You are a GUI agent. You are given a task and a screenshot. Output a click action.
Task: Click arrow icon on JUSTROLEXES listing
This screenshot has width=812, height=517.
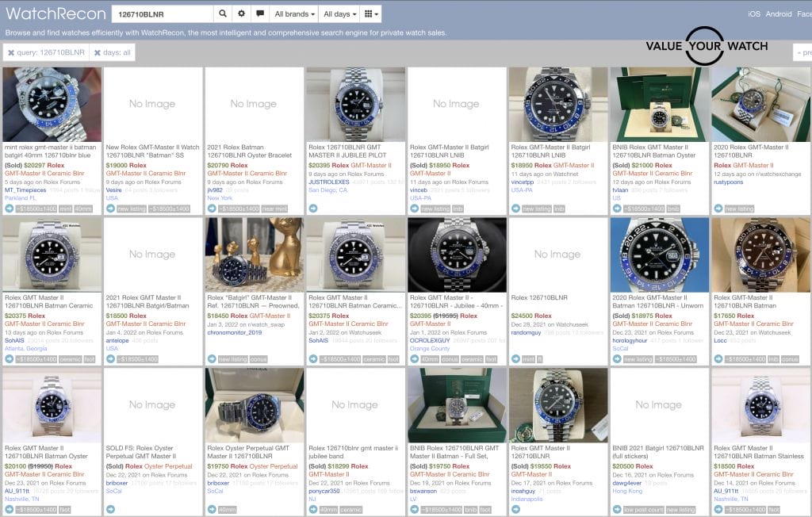click(x=313, y=209)
